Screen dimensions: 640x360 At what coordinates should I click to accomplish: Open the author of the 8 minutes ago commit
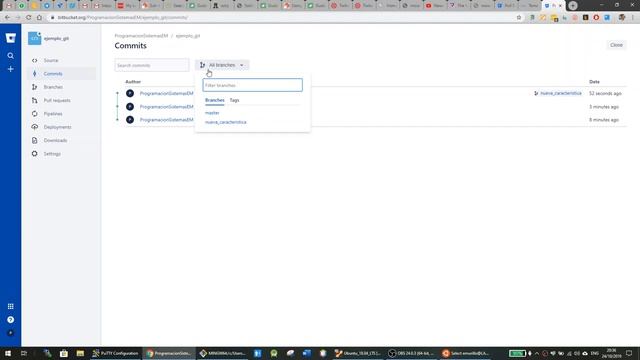click(x=167, y=120)
